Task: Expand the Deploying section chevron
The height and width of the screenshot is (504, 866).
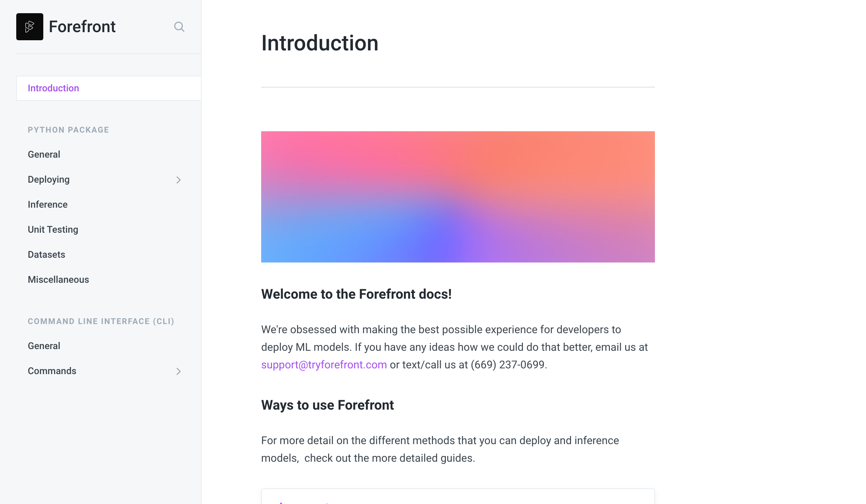Action: 178,180
